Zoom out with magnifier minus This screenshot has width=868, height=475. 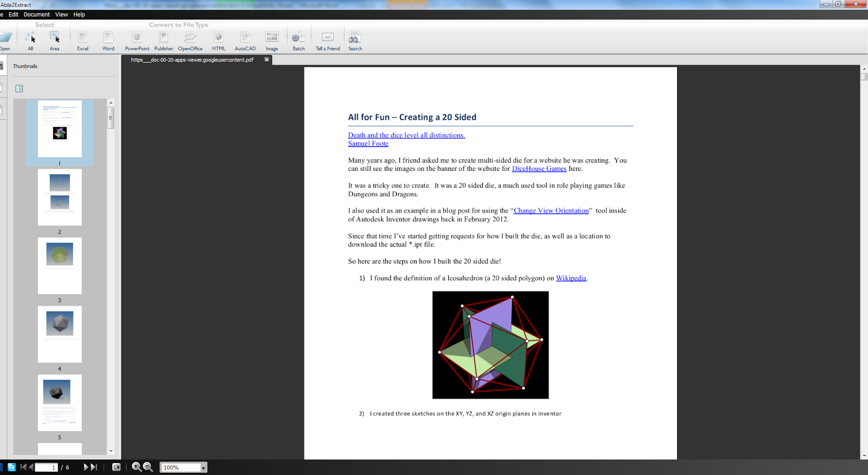(148, 467)
